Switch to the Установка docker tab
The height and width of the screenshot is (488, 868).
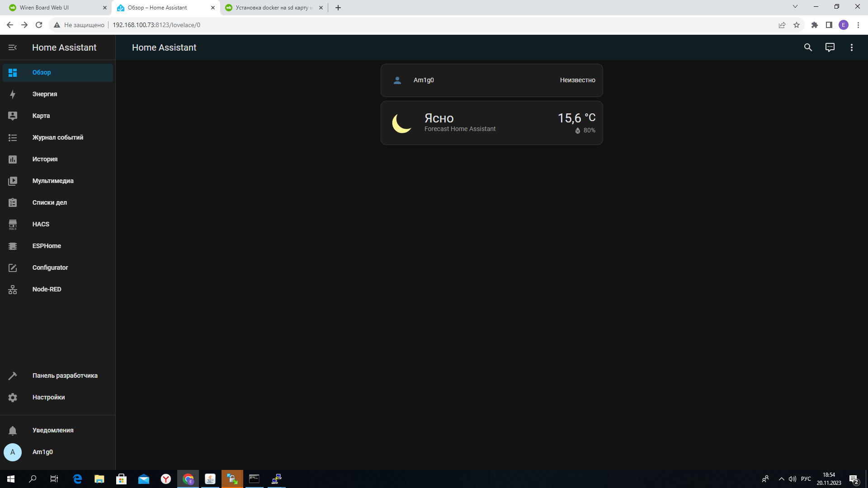coord(274,8)
